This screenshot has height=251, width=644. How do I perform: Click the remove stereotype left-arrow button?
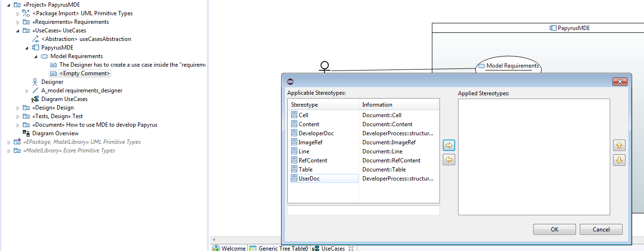coord(449,160)
